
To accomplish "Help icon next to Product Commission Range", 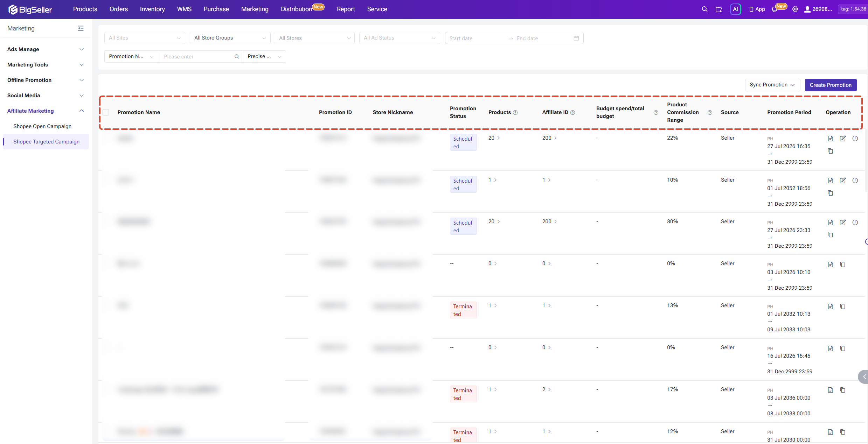I will [x=710, y=113].
